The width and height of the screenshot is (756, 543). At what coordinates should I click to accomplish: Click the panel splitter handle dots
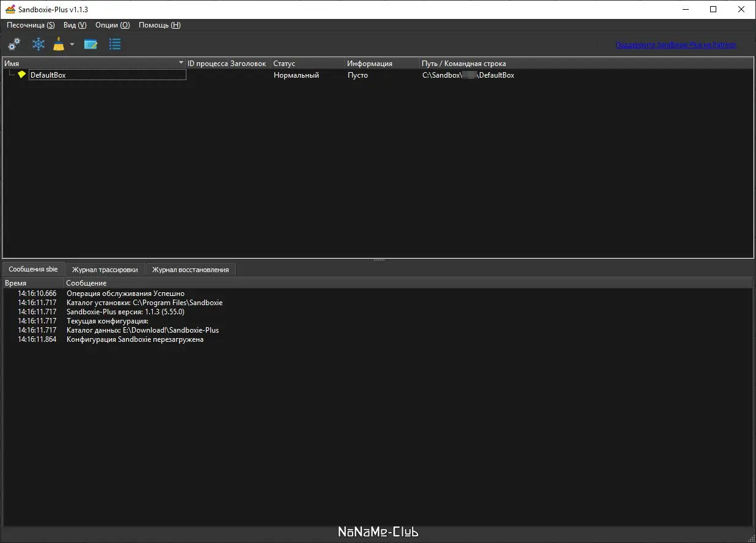tap(378, 260)
